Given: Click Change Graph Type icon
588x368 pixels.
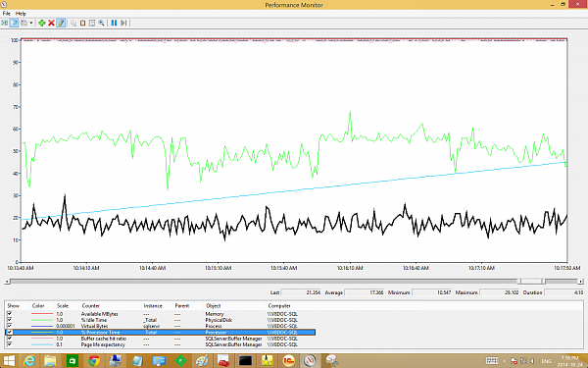Looking at the screenshot, I should point(24,23).
